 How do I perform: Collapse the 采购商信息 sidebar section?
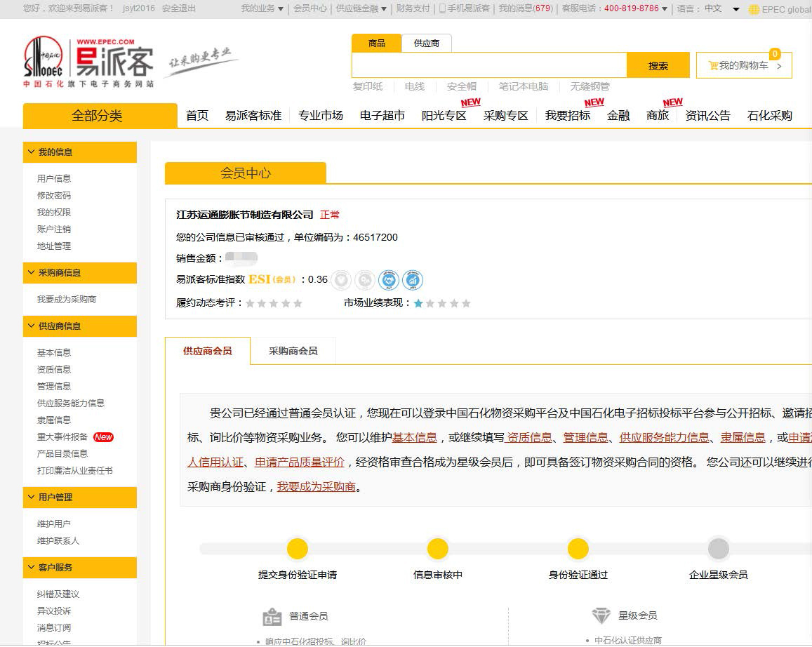click(x=80, y=273)
